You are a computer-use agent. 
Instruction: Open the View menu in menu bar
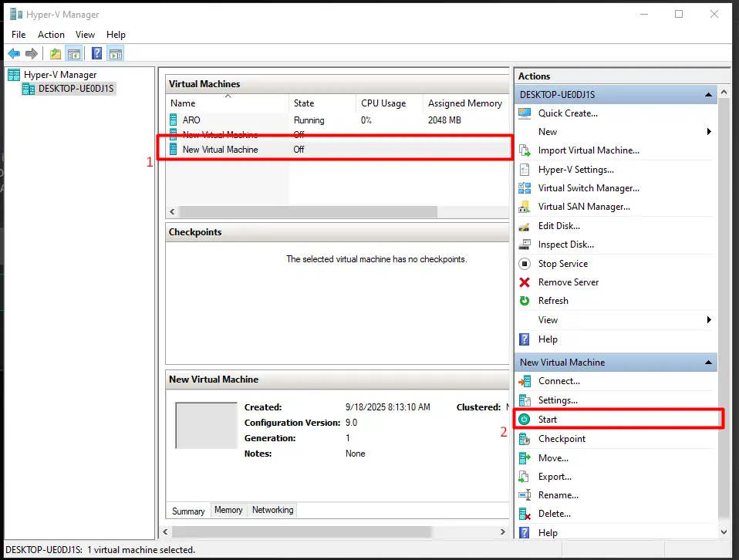point(85,35)
